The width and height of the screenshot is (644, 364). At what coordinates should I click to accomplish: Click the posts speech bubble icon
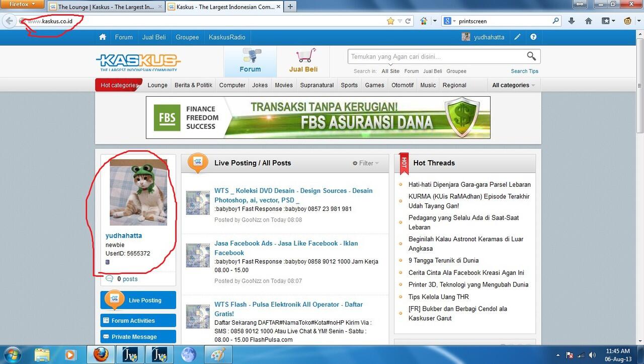[x=110, y=278]
